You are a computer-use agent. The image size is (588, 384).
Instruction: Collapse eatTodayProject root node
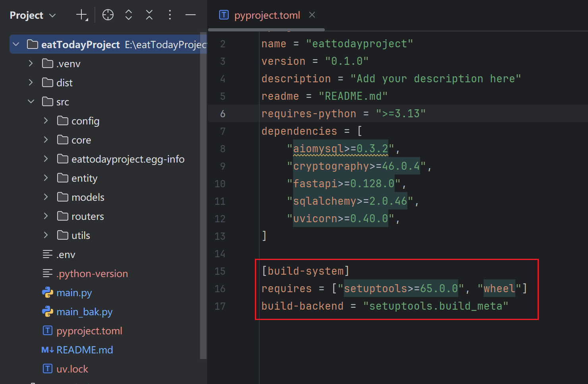coord(16,45)
